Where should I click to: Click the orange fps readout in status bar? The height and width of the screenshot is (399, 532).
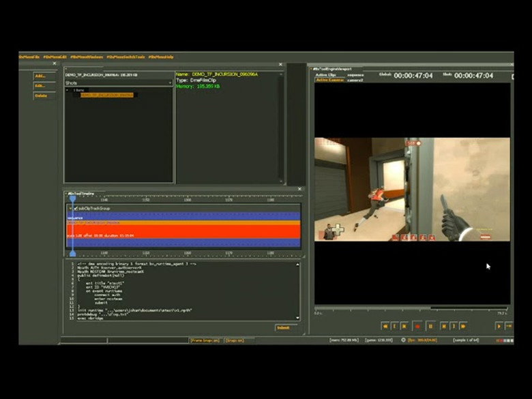(423, 340)
